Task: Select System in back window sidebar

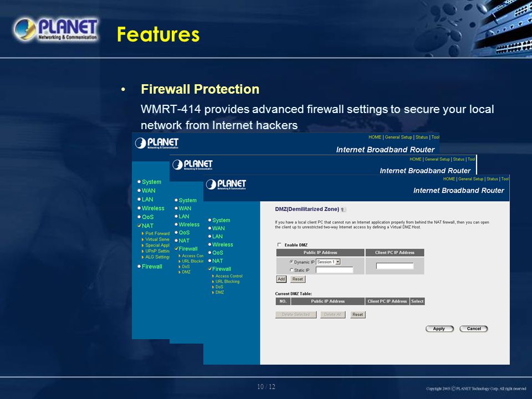Action: [x=151, y=182]
